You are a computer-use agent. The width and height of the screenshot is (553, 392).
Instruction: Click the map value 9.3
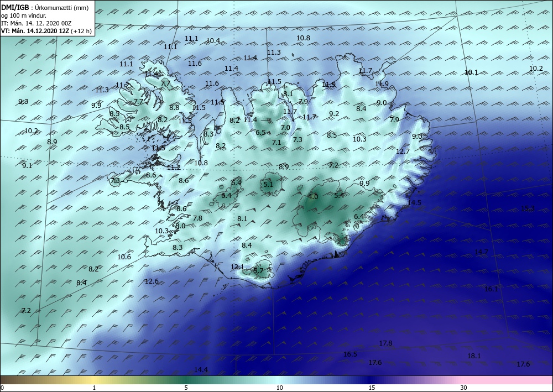click(x=23, y=102)
